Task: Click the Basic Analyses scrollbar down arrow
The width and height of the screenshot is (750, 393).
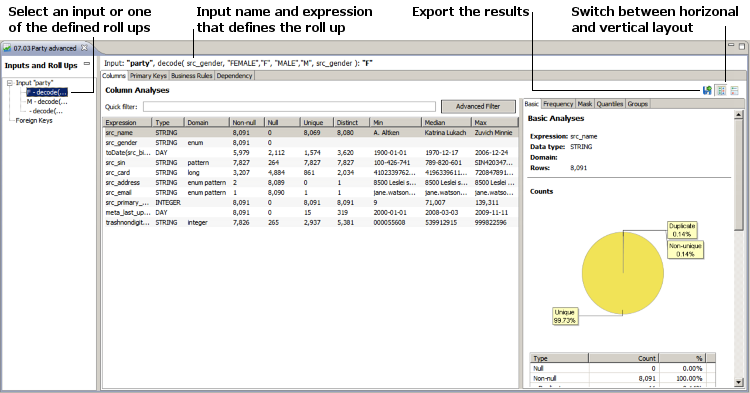Action: 739,382
